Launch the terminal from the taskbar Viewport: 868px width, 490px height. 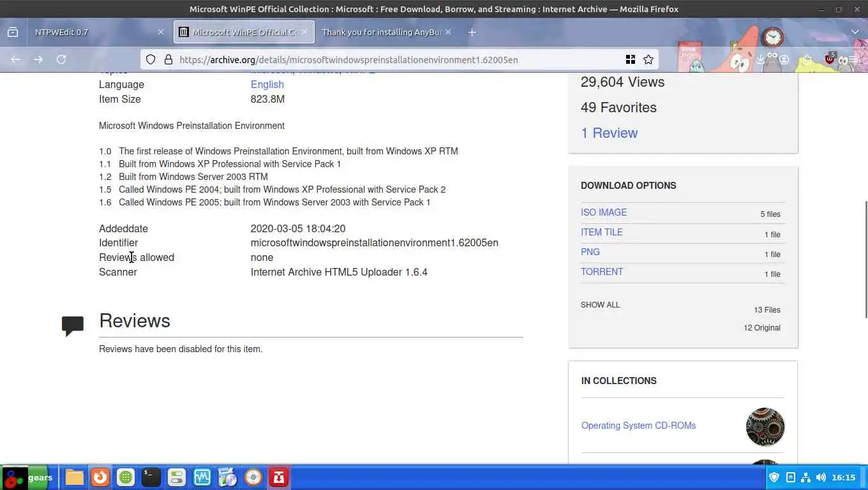(151, 477)
